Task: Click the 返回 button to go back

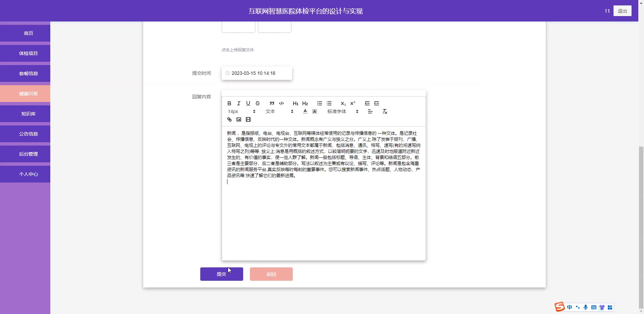Action: [x=271, y=274]
